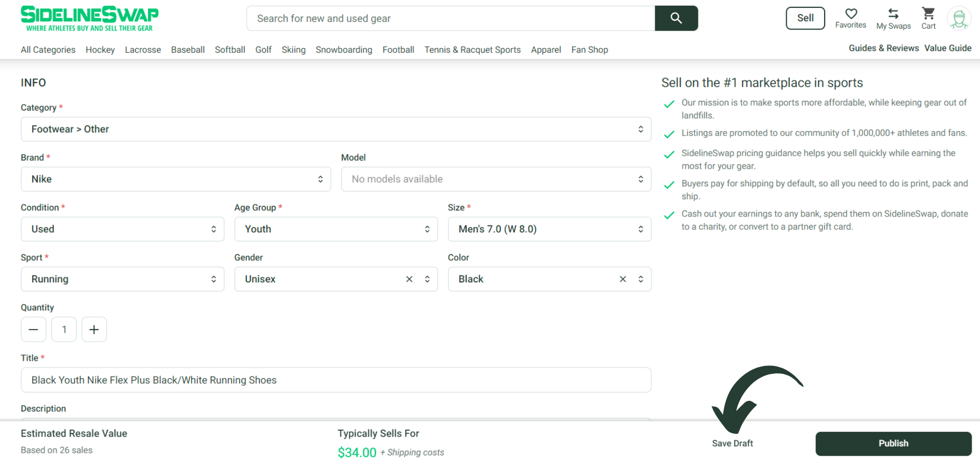Click 'Estimated Resale Value' heading

coord(74,433)
